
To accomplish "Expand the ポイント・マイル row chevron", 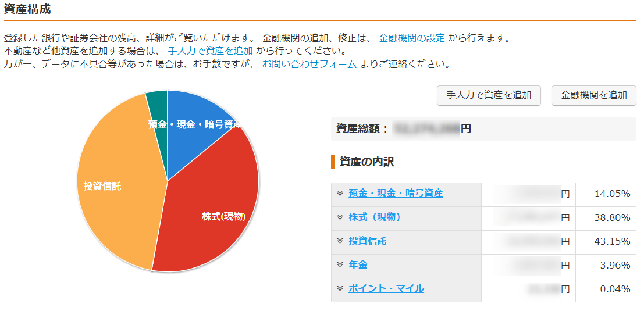I will point(340,289).
